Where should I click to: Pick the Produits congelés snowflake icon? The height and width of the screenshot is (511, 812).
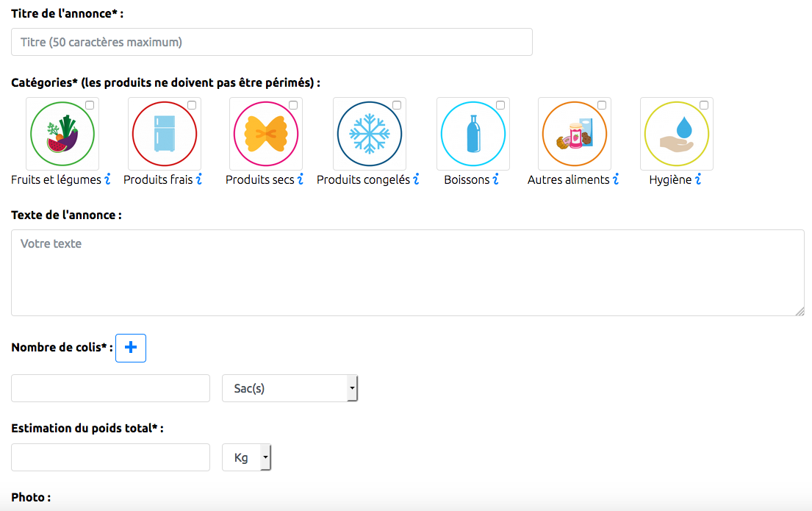[369, 134]
